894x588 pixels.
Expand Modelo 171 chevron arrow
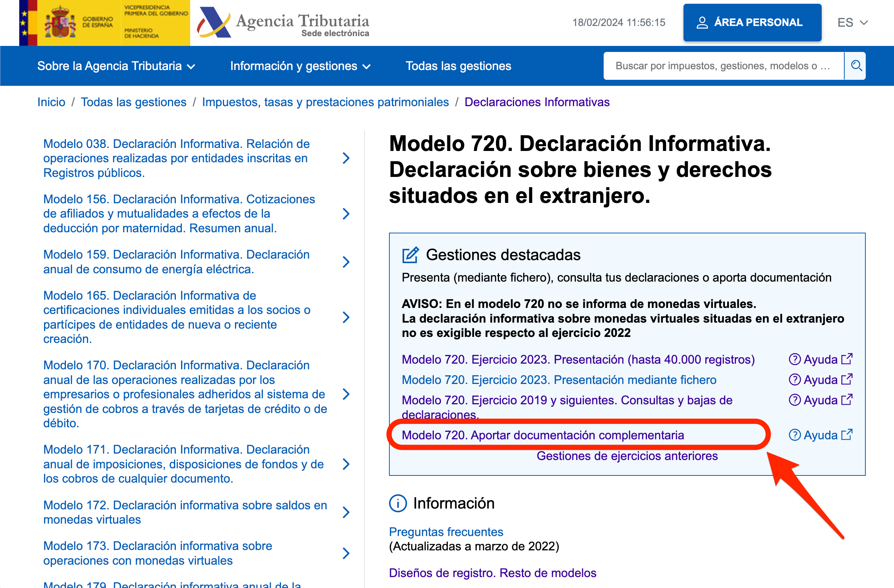(x=346, y=464)
